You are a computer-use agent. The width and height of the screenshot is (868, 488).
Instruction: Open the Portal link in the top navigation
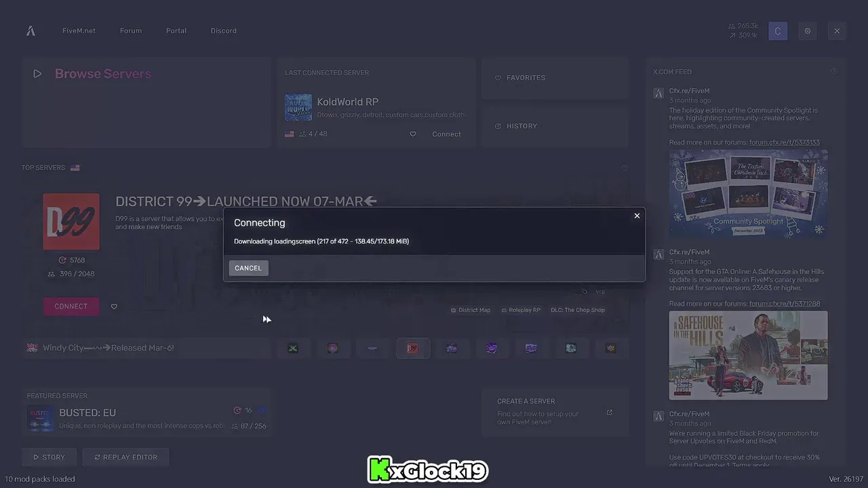click(x=176, y=30)
